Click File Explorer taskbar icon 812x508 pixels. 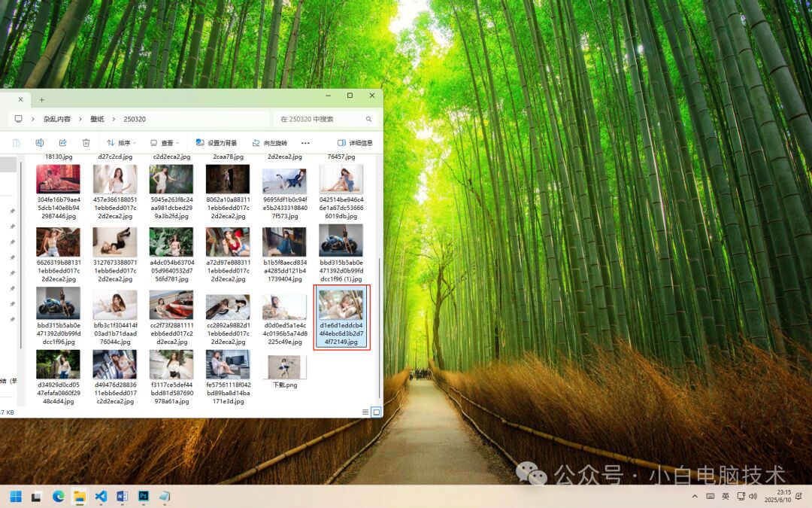(79, 497)
